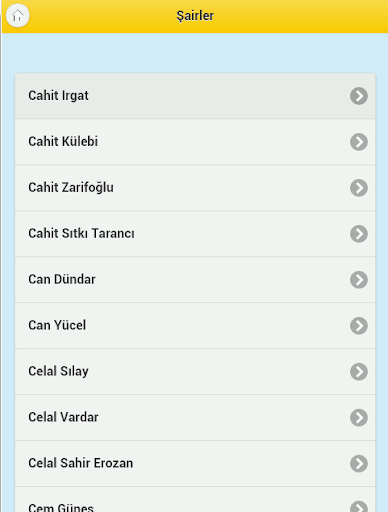Select Cahit Külebi from the list
Screen dimensions: 388x512
195,142
